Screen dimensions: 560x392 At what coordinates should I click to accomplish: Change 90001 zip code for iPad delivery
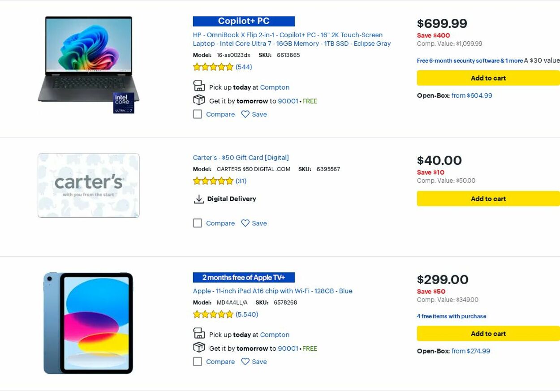point(288,349)
